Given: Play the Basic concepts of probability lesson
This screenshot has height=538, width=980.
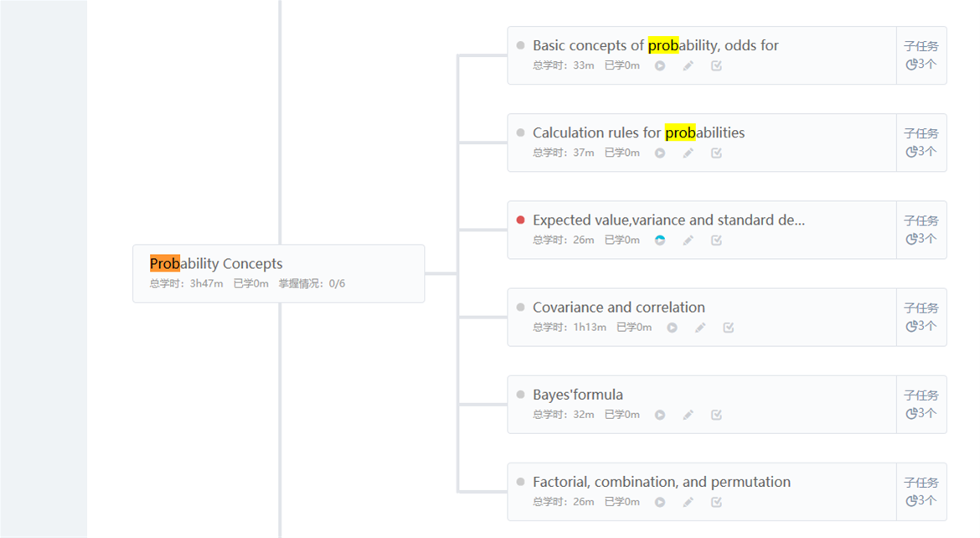Looking at the screenshot, I should [660, 65].
